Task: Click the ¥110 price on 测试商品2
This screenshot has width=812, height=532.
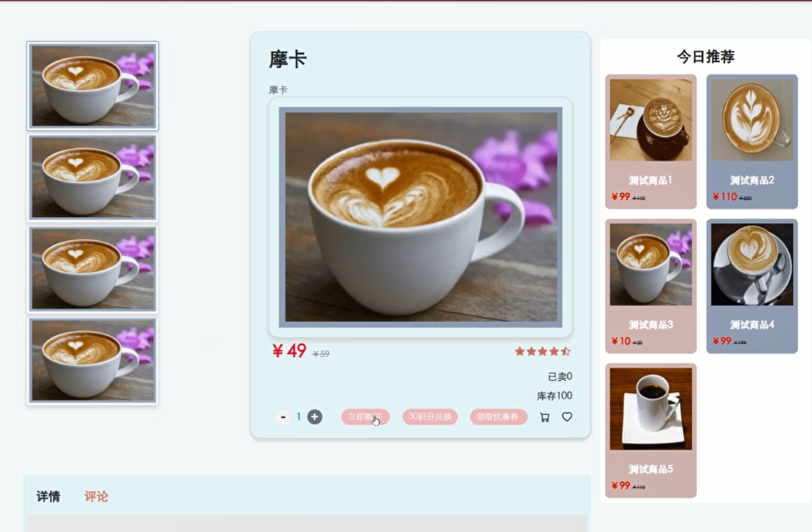Action: pos(724,197)
